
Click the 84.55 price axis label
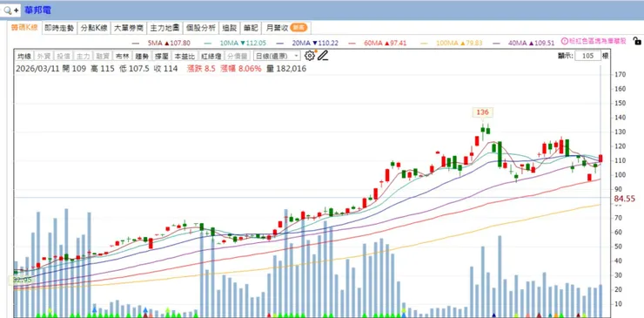tap(624, 199)
